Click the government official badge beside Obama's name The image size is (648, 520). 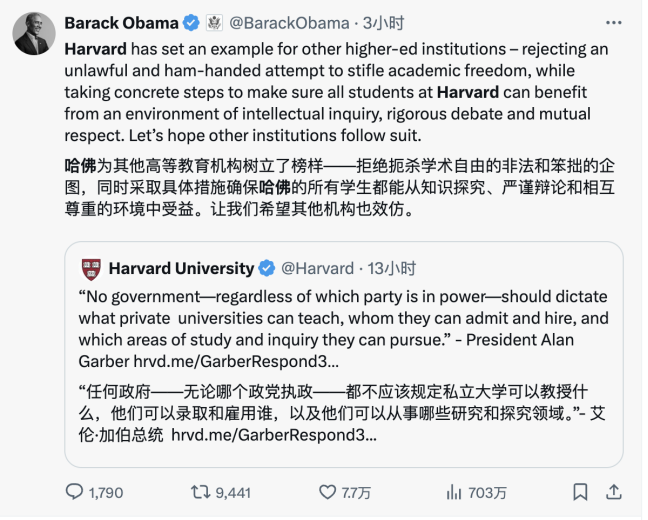click(214, 23)
